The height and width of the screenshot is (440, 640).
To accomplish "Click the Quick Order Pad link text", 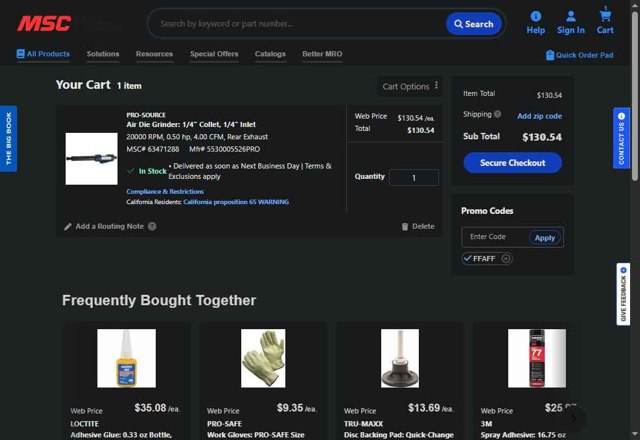I will [x=584, y=55].
